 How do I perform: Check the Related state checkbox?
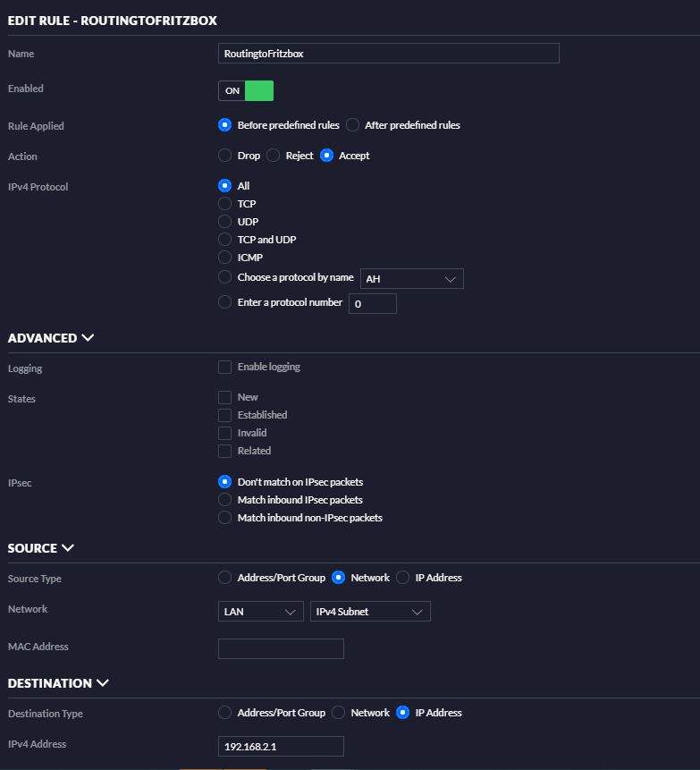[x=224, y=451]
